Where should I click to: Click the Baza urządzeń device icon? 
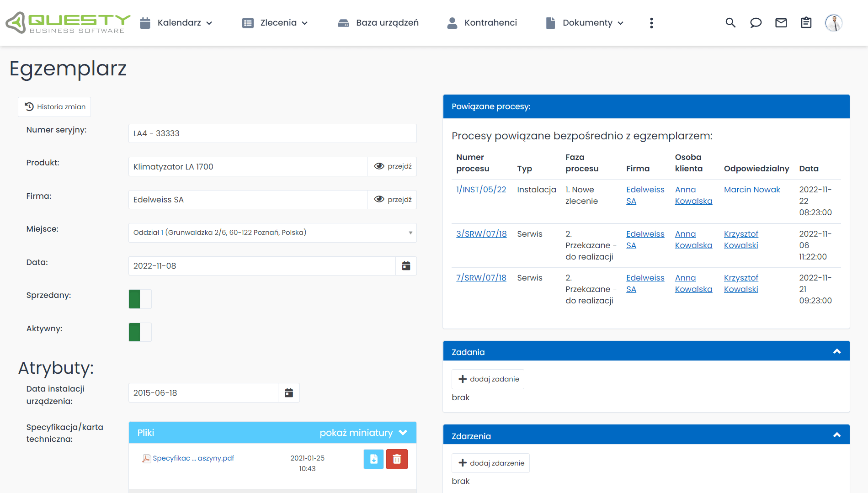point(343,23)
